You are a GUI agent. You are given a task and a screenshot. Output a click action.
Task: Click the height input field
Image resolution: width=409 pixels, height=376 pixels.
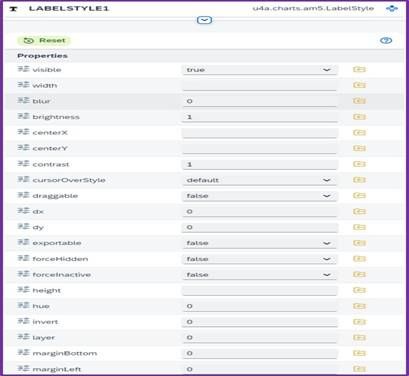coord(260,290)
